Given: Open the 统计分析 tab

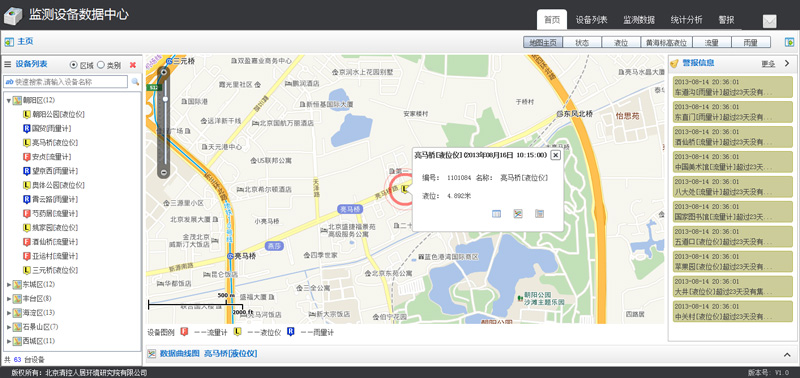Looking at the screenshot, I should (686, 20).
